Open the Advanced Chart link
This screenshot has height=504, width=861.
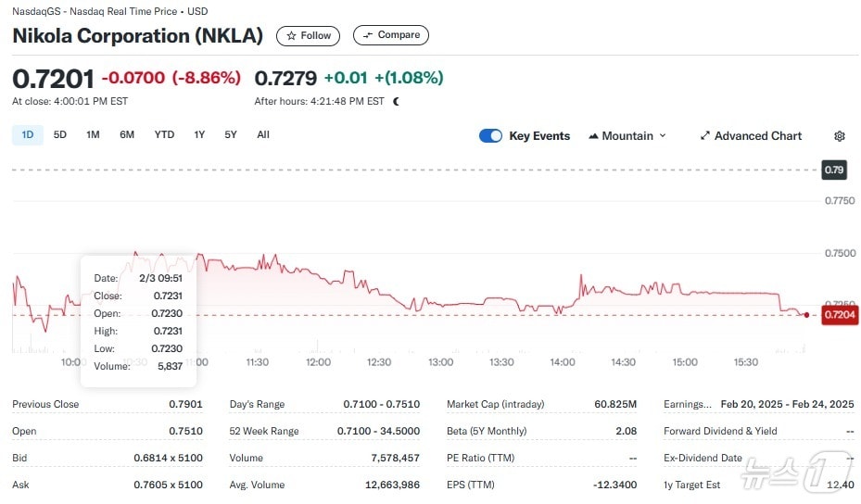(757, 136)
